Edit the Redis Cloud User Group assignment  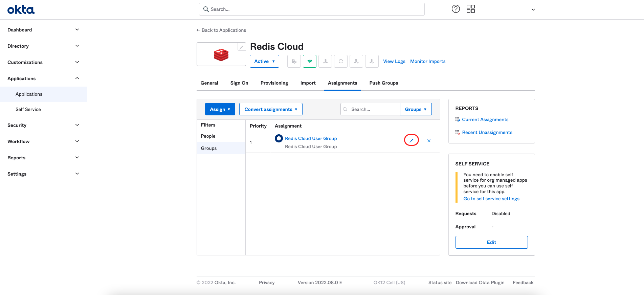coord(411,140)
